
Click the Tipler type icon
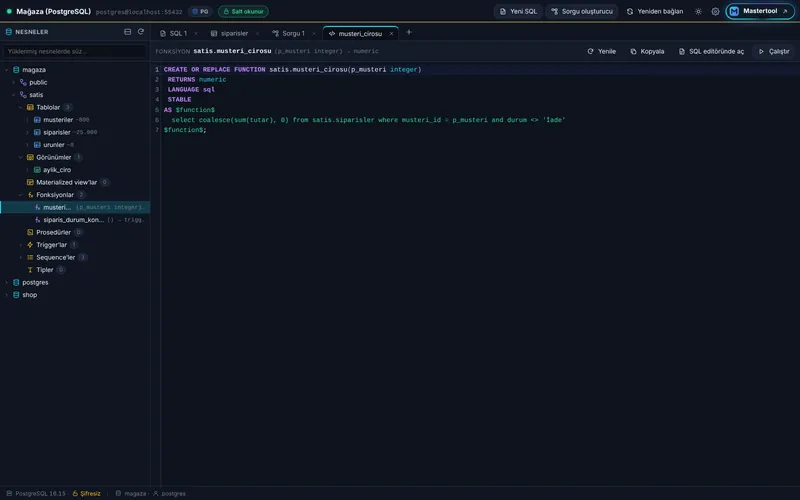point(30,270)
